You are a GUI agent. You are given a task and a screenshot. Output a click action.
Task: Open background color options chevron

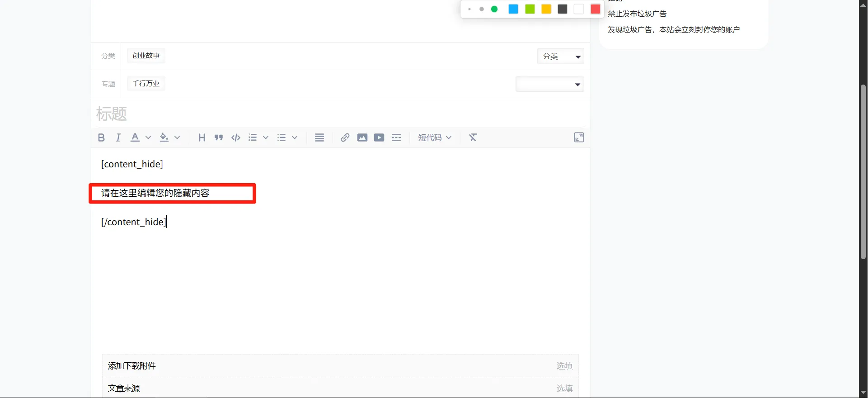177,137
